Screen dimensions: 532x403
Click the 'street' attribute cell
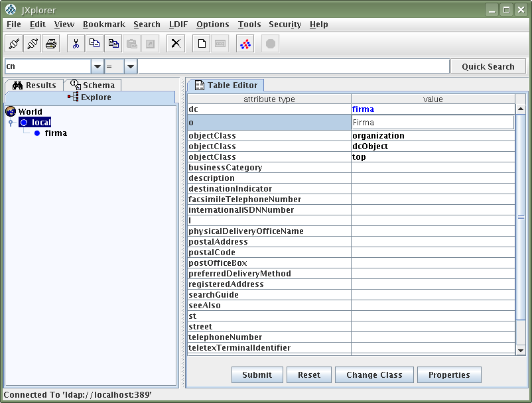pyautogui.click(x=269, y=326)
